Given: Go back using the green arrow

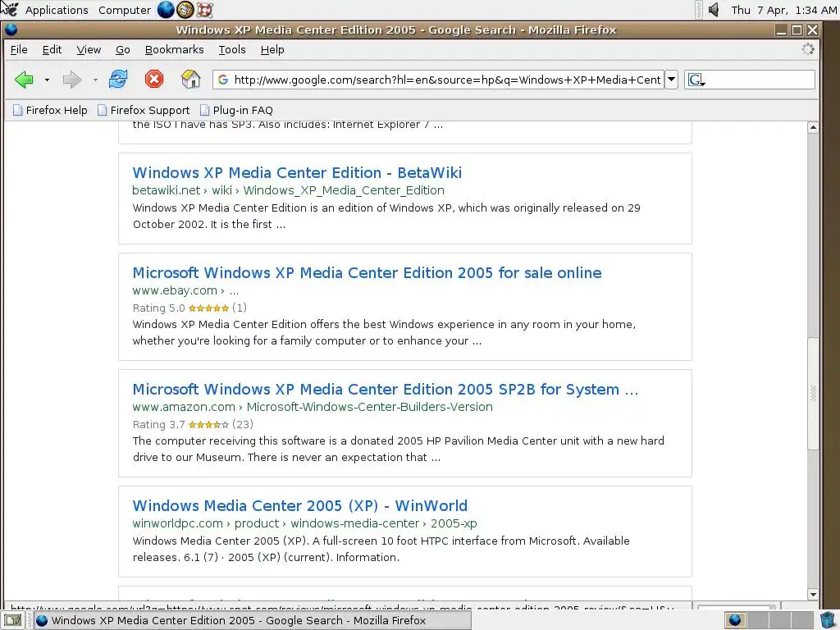Looking at the screenshot, I should (24, 80).
